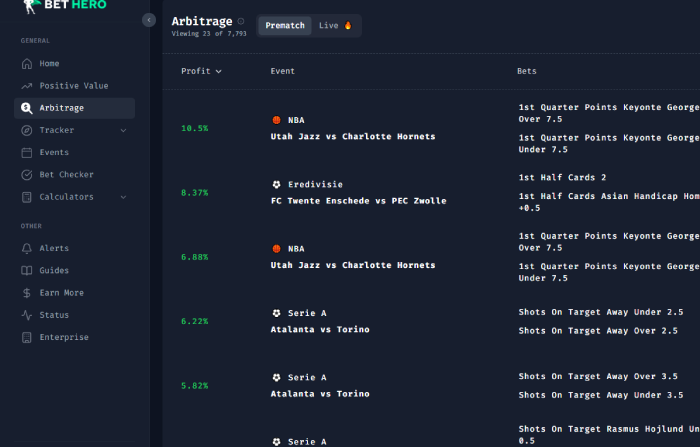Expand the Calculators submenu chevron
Viewport: 700px width, 447px height.
(124, 197)
